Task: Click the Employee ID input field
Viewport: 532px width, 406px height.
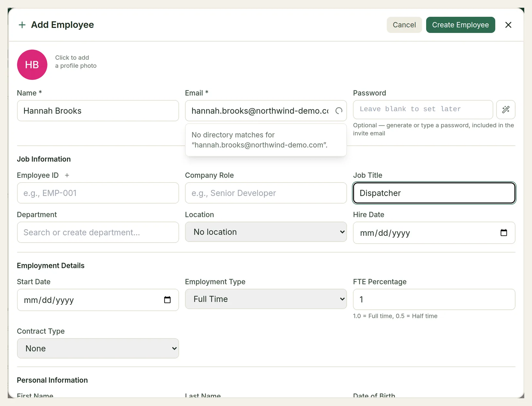Action: 98,193
